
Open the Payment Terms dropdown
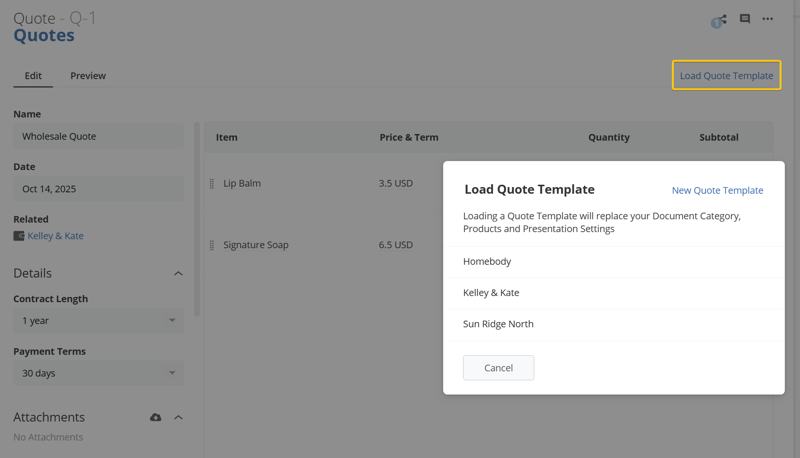pos(98,373)
